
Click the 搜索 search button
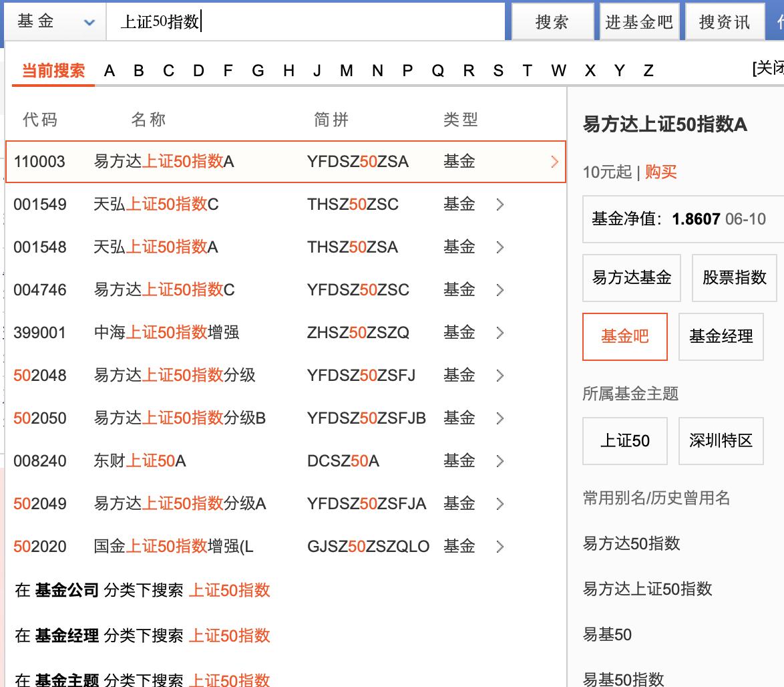coord(552,21)
